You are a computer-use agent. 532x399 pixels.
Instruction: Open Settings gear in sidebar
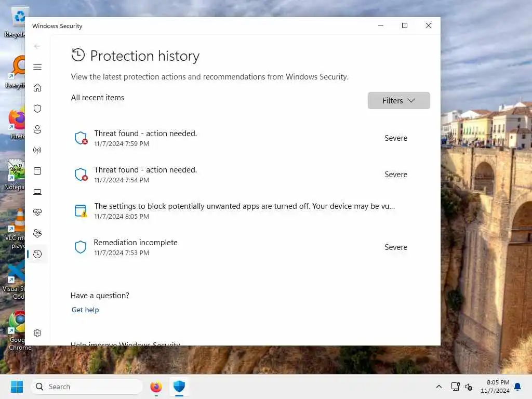click(x=37, y=333)
